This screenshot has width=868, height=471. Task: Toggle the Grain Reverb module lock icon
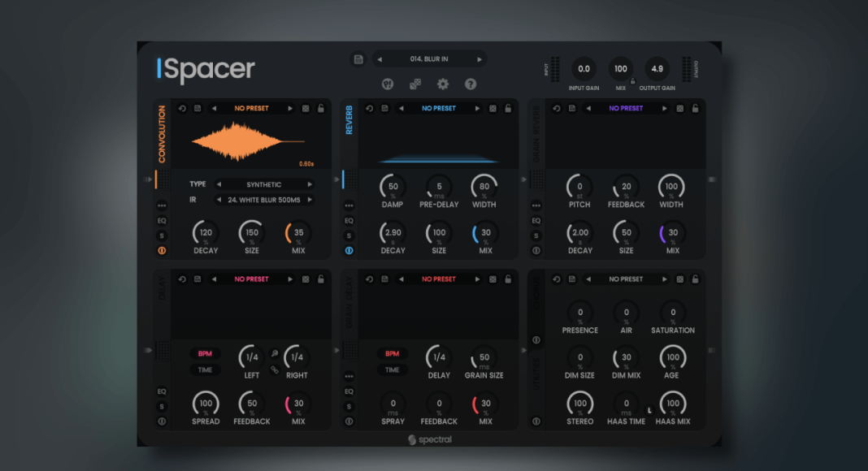pyautogui.click(x=695, y=108)
